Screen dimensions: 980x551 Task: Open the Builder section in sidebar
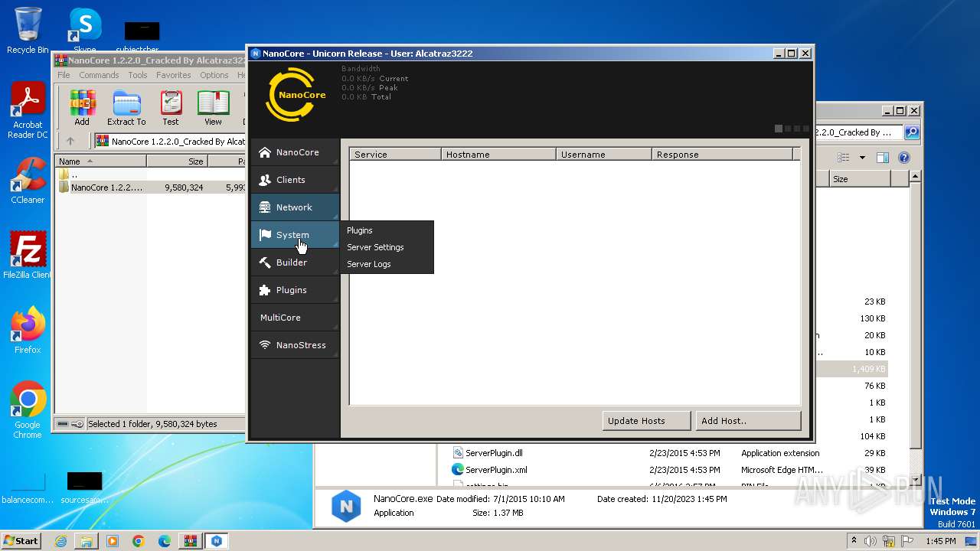click(295, 262)
